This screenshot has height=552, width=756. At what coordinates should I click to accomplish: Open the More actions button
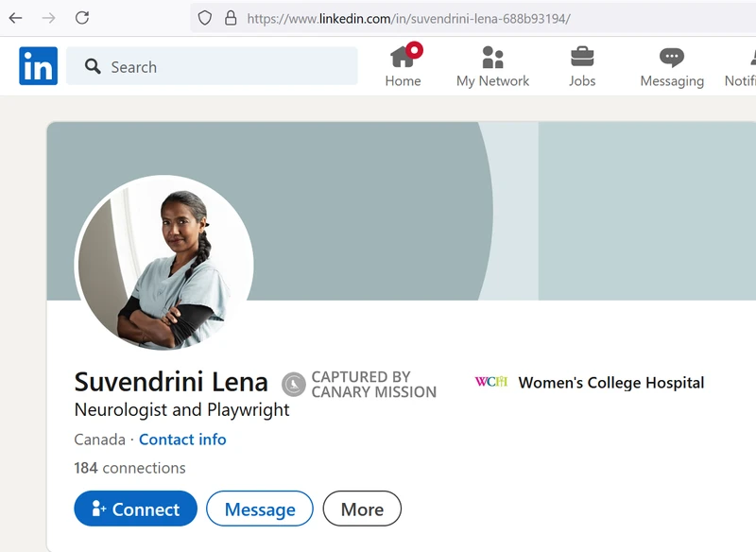362,509
